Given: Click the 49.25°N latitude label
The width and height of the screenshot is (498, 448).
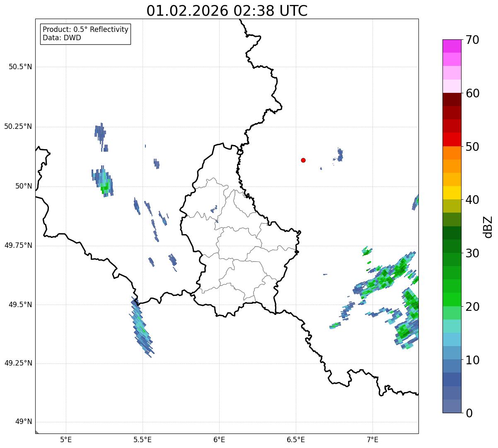Looking at the screenshot, I should tap(18, 363).
